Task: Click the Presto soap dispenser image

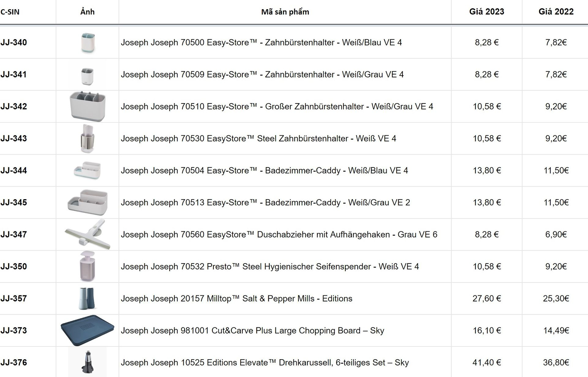Action: pos(87,266)
